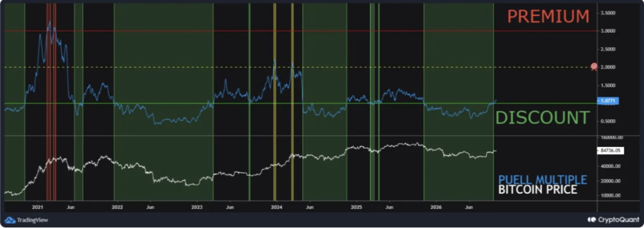Click the red target marker icon
The height and width of the screenshot is (228, 644).
point(594,67)
